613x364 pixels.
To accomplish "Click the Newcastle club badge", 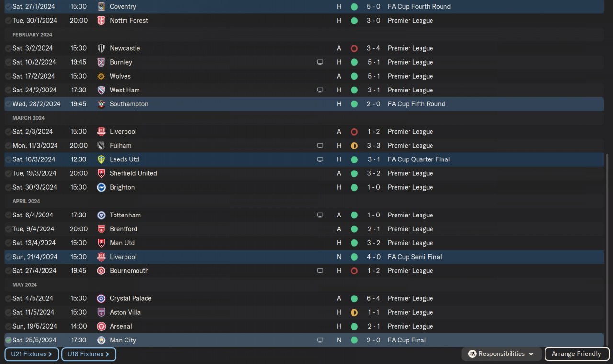I will click(x=101, y=48).
